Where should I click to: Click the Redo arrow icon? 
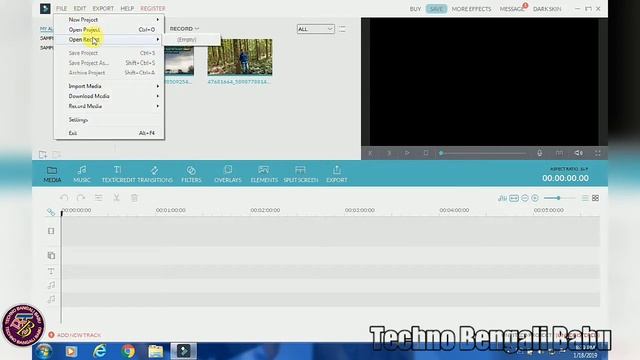(x=81, y=198)
